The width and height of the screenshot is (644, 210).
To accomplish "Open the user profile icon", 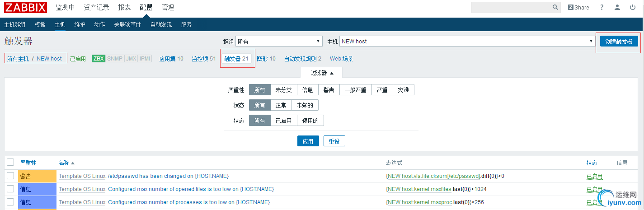I will point(617,7).
